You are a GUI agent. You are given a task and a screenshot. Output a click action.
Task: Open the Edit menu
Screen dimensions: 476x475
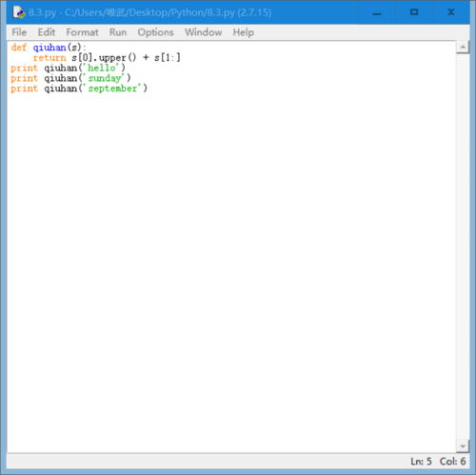(47, 32)
